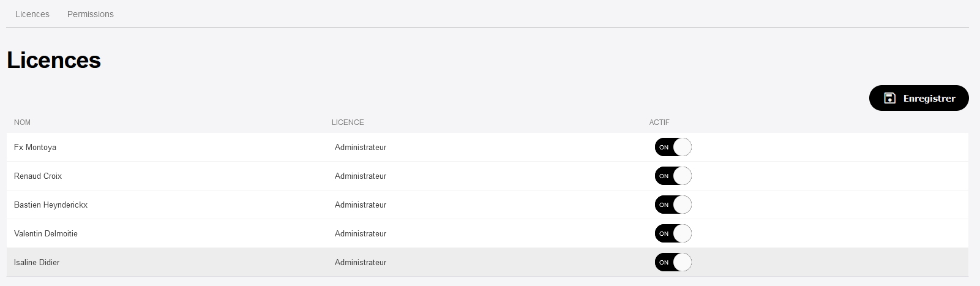Click the Fx Montoya name cell
This screenshot has height=286, width=980.
[x=35, y=147]
